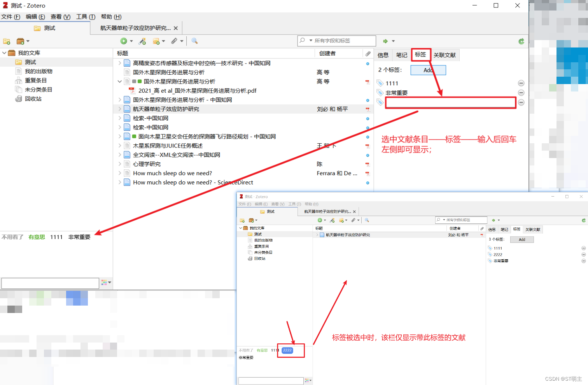Viewport: 588px width, 385px height.
Task: Open the 查看 (V) menu
Action: click(x=61, y=17)
